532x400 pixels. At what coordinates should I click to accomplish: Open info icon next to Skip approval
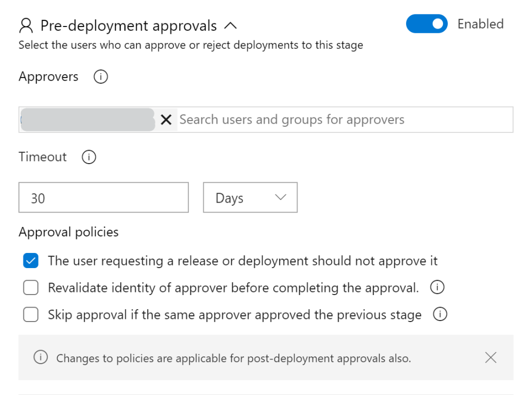coord(440,314)
